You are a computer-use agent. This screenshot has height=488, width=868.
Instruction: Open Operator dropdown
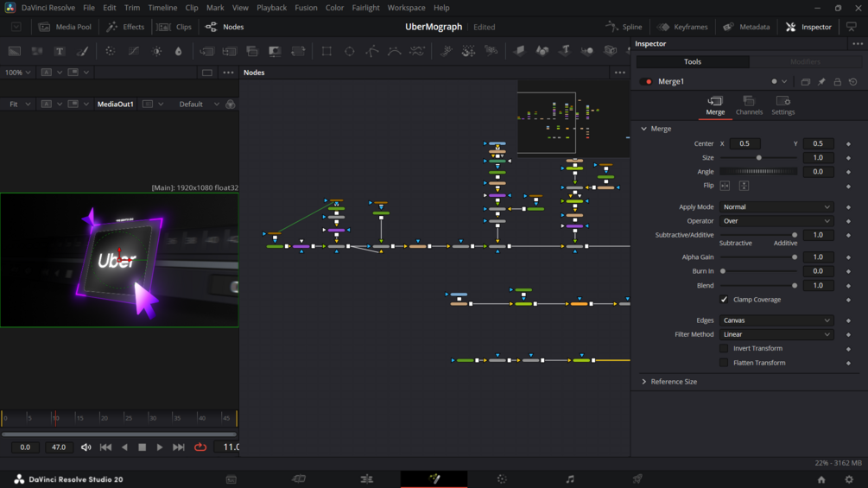click(x=776, y=221)
